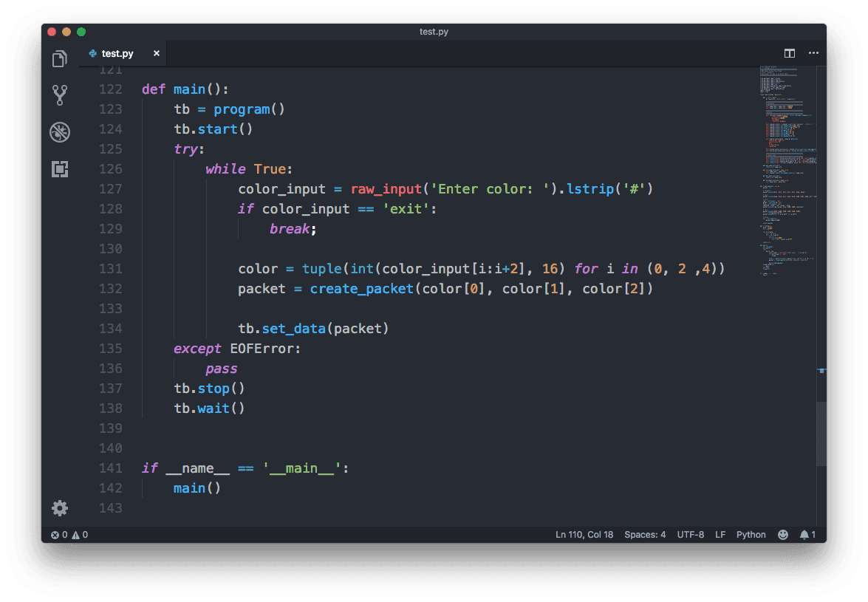Split the editor view
Image resolution: width=868 pixels, height=602 pixels.
tap(790, 53)
